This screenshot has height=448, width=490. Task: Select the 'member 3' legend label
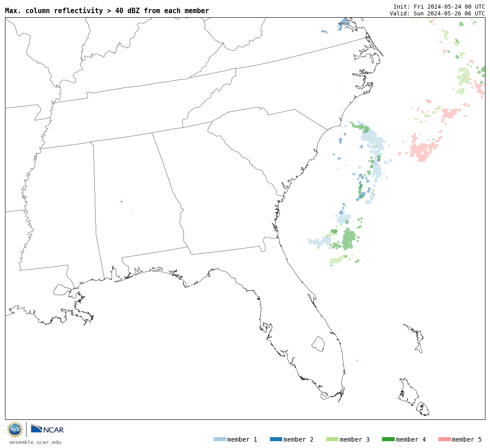355,439
